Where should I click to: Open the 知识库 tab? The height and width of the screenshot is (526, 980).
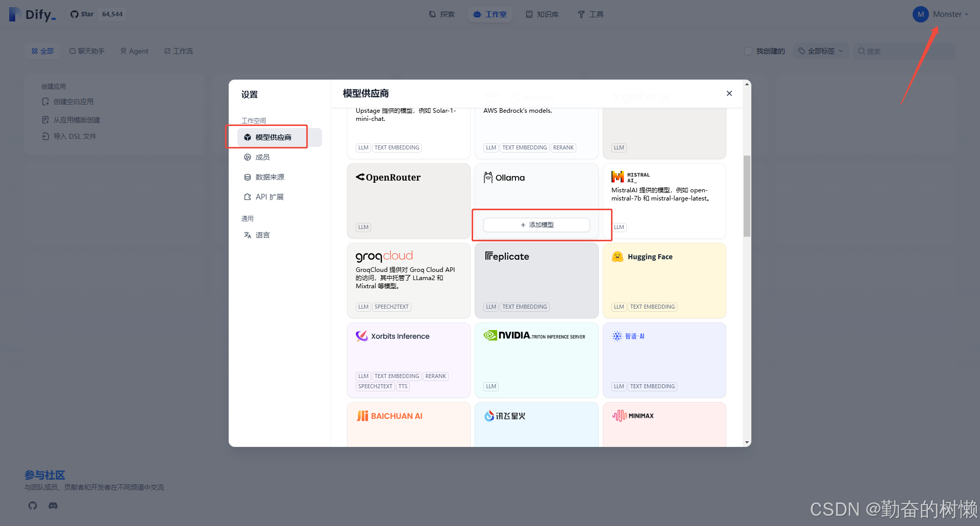(542, 14)
